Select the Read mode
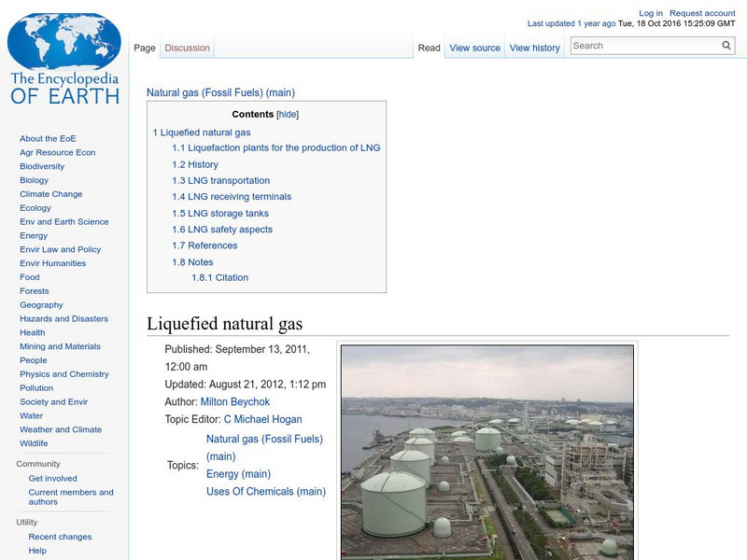747x560 pixels. point(429,48)
